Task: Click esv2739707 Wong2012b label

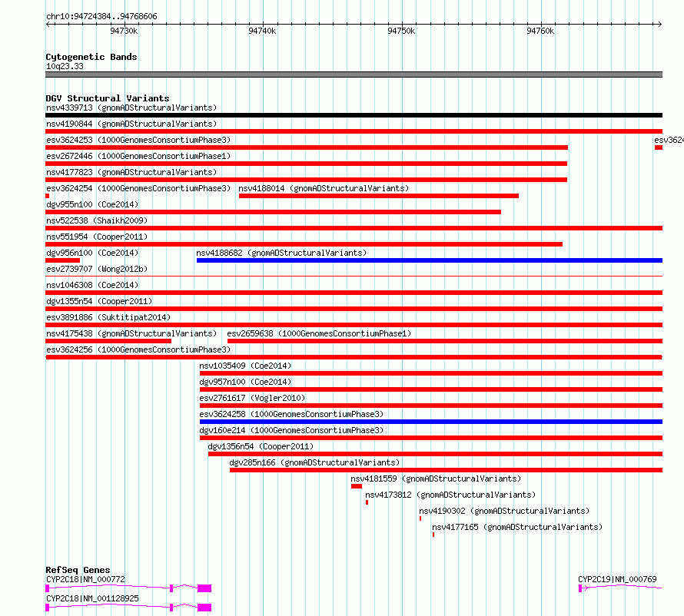Action: point(97,269)
